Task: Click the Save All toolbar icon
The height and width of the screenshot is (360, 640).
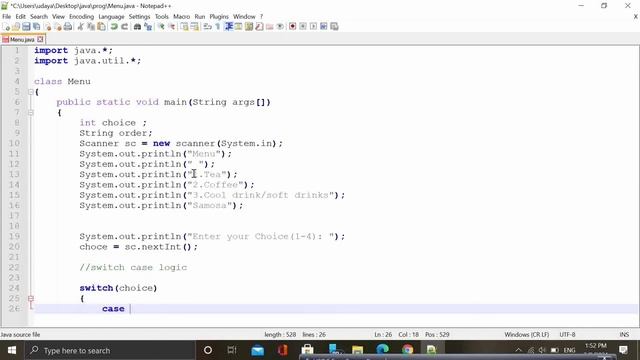Action: [36, 27]
